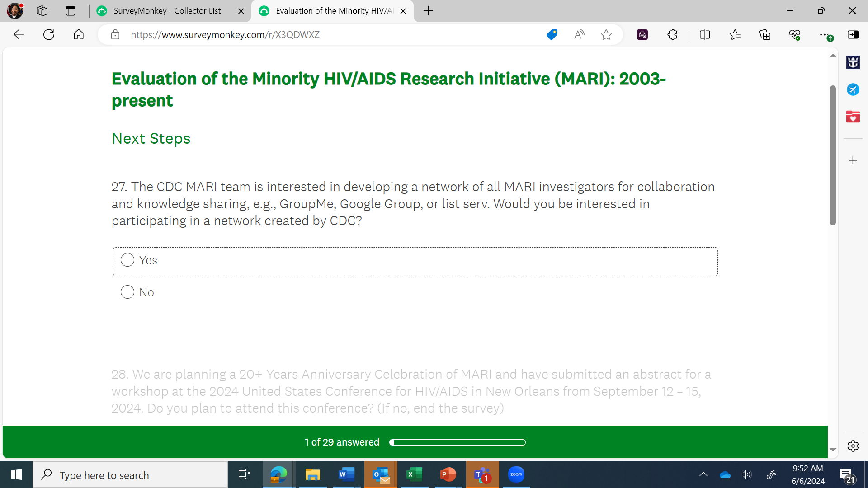Select the Yes radio button

tap(127, 260)
